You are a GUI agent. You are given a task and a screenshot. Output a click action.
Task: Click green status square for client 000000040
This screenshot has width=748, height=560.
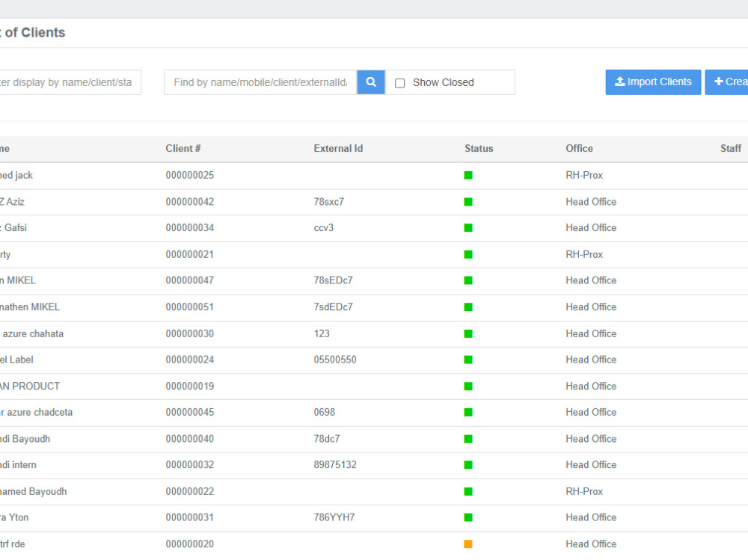[468, 439]
